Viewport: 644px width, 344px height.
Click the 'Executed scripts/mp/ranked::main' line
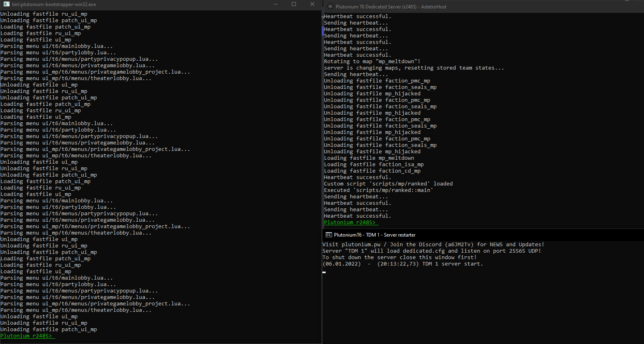[378, 190]
